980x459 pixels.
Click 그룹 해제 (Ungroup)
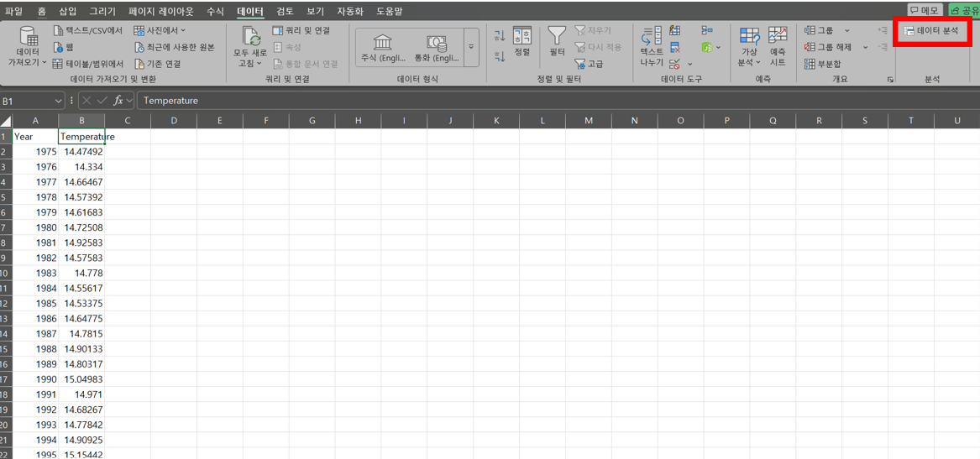(828, 47)
